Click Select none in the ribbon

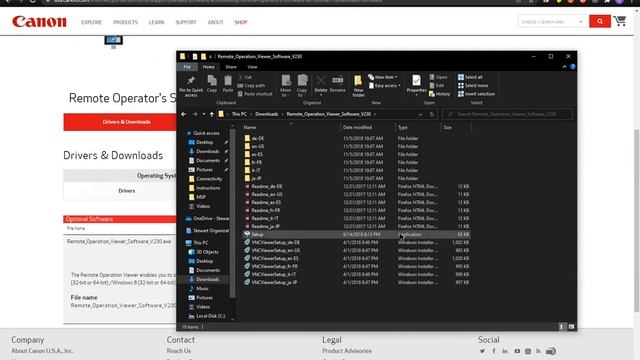click(473, 86)
